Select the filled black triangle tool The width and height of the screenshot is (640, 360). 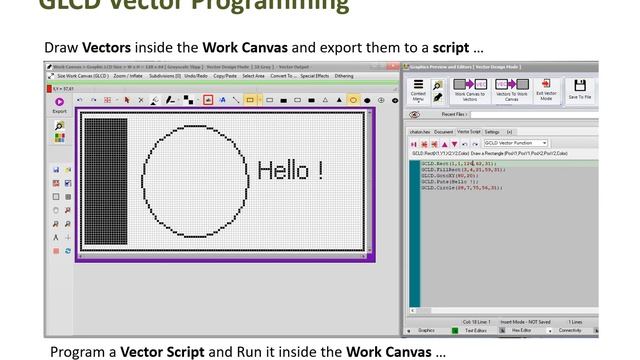coord(339,100)
